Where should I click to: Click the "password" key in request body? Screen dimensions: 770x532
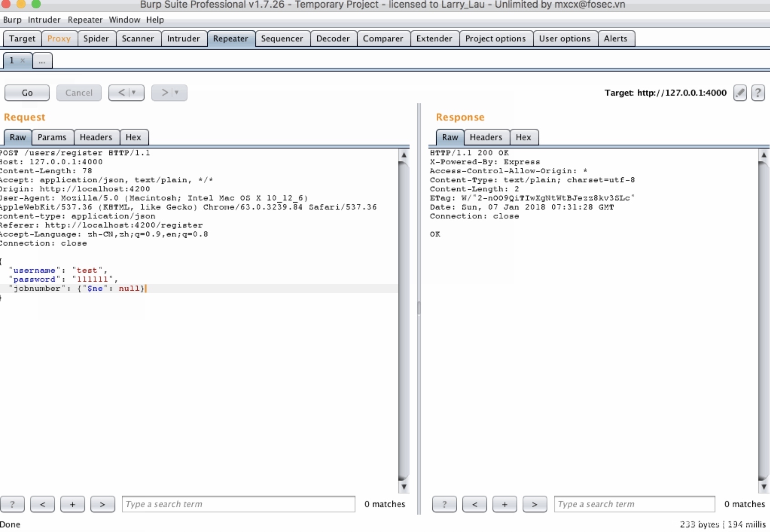click(x=34, y=279)
